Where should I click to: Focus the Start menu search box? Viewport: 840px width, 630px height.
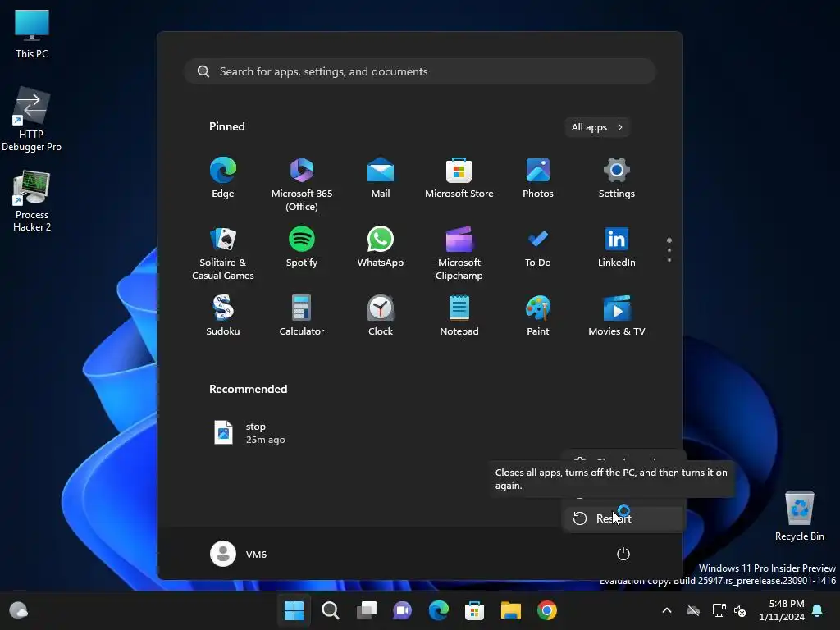420,72
